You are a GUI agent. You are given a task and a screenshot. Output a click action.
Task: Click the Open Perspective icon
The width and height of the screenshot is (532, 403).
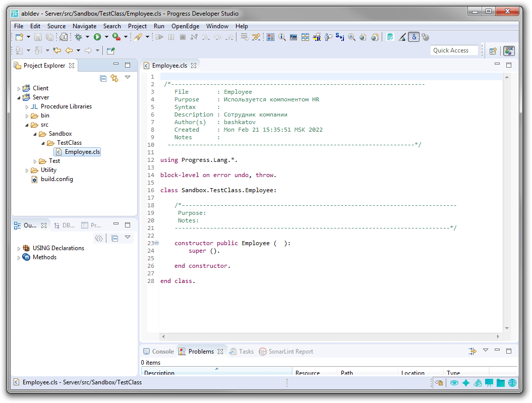[x=493, y=51]
